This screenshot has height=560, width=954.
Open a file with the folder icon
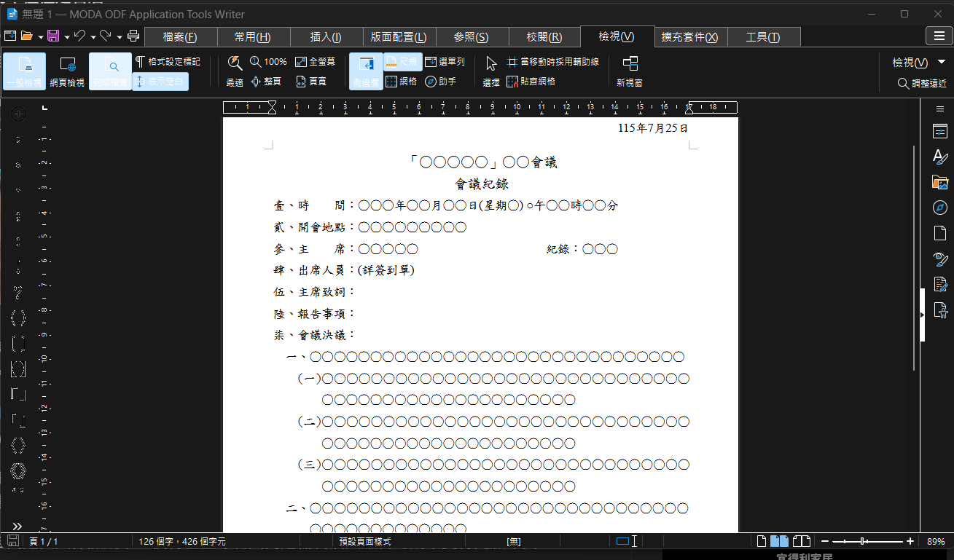[x=27, y=36]
